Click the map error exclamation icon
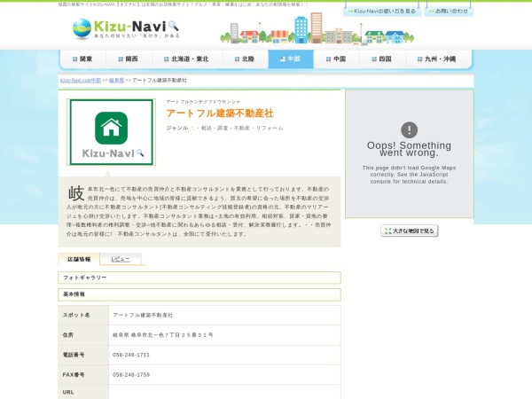532x399 pixels. tap(409, 130)
